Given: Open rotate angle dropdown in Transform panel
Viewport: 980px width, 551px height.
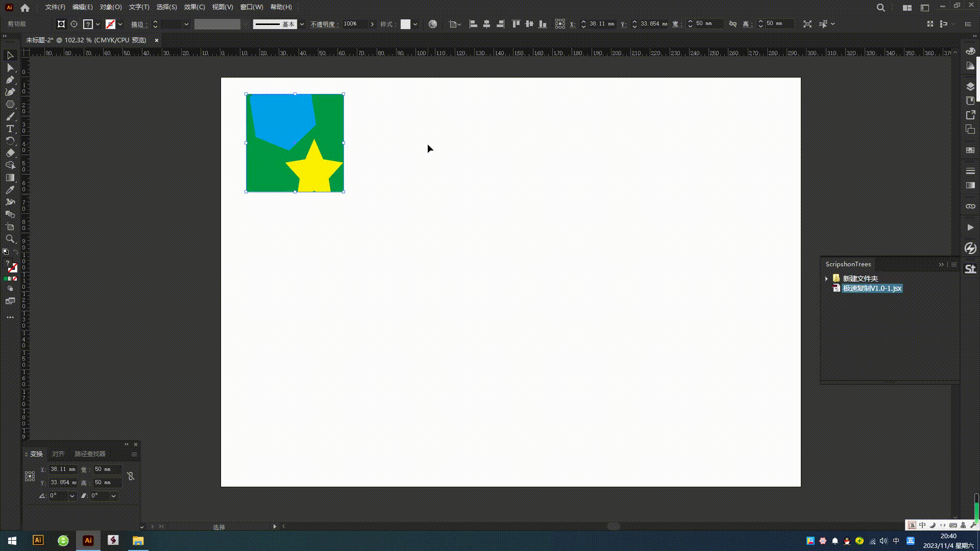Looking at the screenshot, I should pos(72,496).
